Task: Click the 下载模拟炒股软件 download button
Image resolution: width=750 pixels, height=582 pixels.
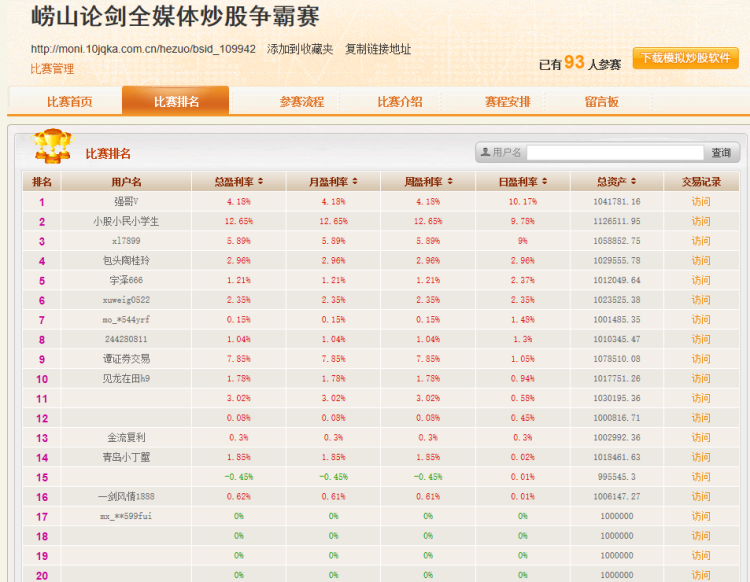Action: click(x=685, y=59)
